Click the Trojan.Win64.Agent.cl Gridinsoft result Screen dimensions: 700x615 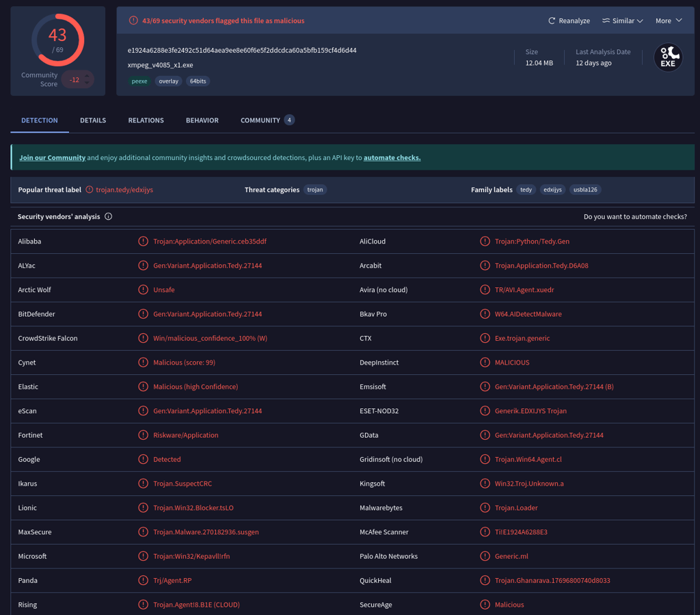[528, 459]
